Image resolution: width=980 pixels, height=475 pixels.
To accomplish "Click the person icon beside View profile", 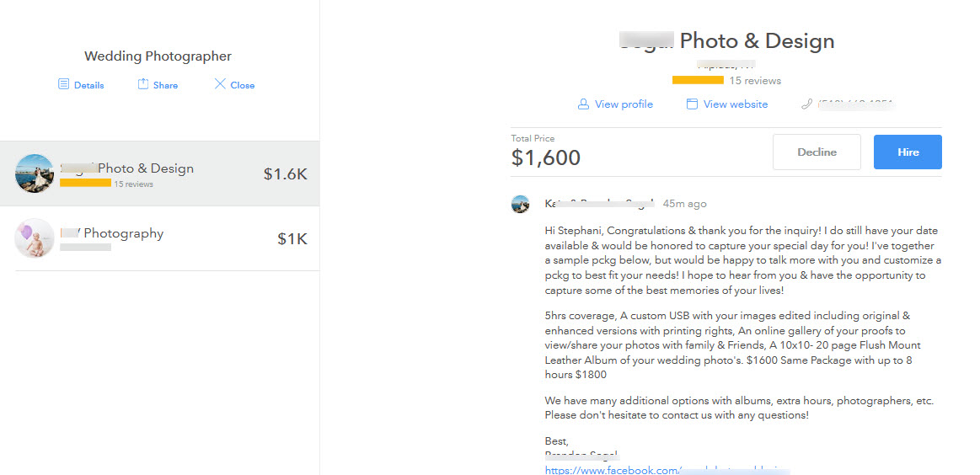I will point(583,104).
